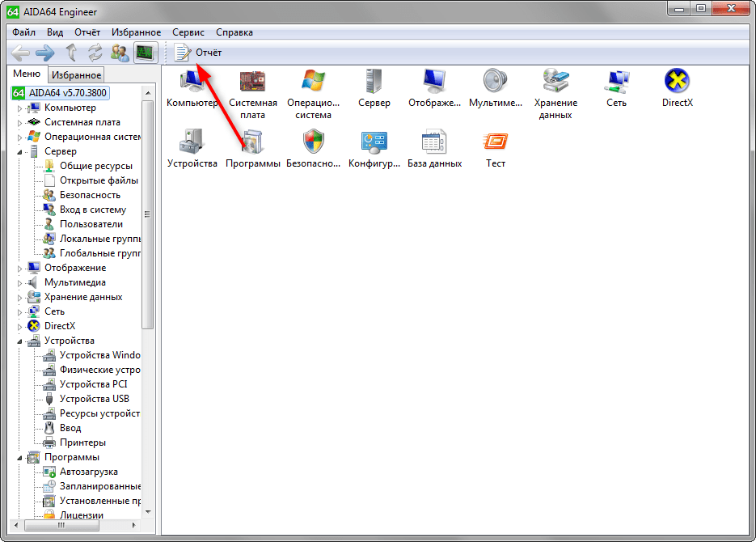Open the Сервис menu
Viewport: 756px width, 542px height.
point(188,32)
